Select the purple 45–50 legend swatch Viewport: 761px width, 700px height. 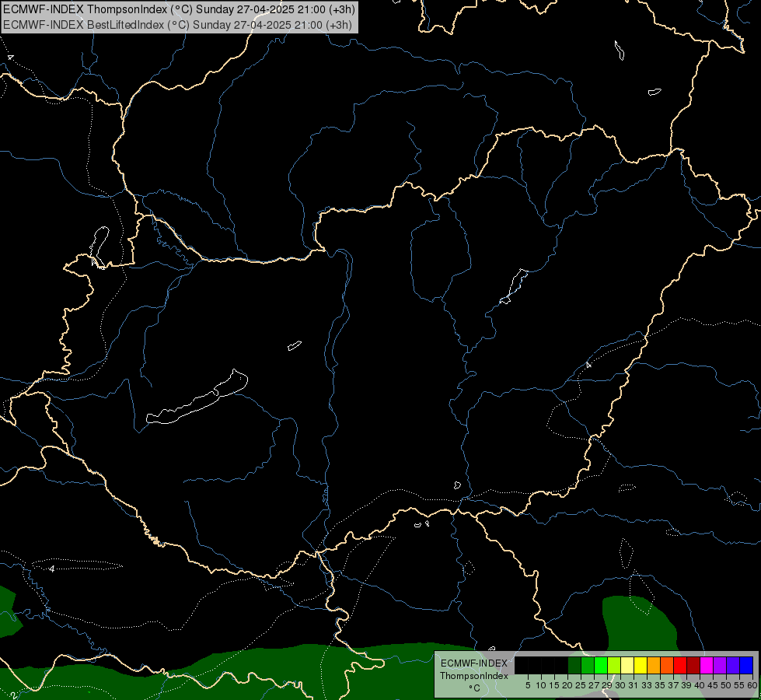pyautogui.click(x=720, y=666)
